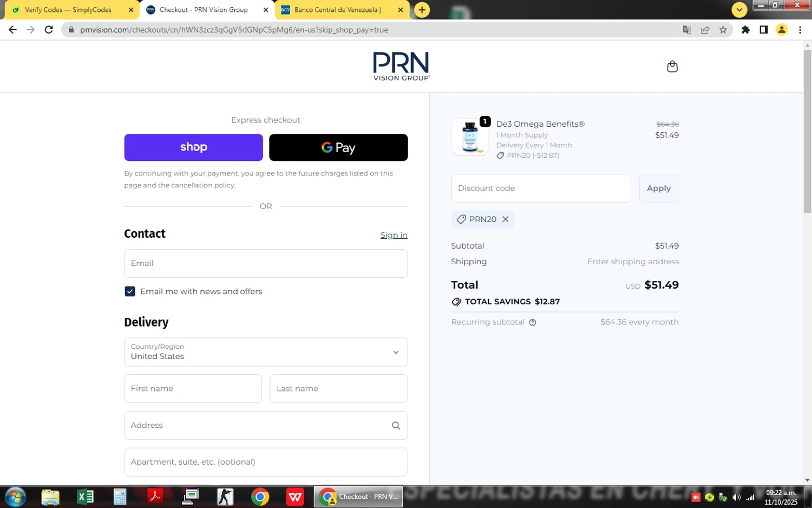Click the taskbar clock and date
812x508 pixels.
(x=781, y=497)
